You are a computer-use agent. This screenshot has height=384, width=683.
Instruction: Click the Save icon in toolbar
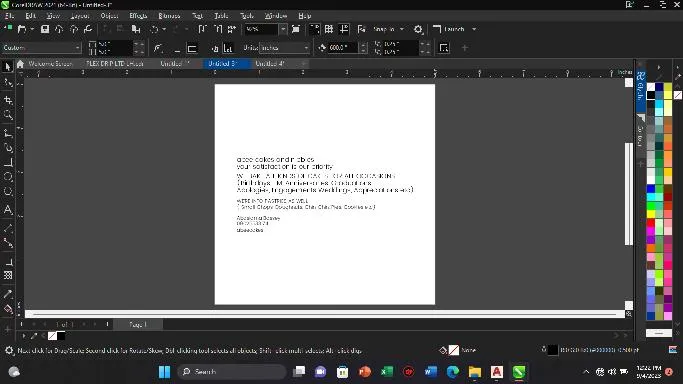pyautogui.click(x=44, y=29)
